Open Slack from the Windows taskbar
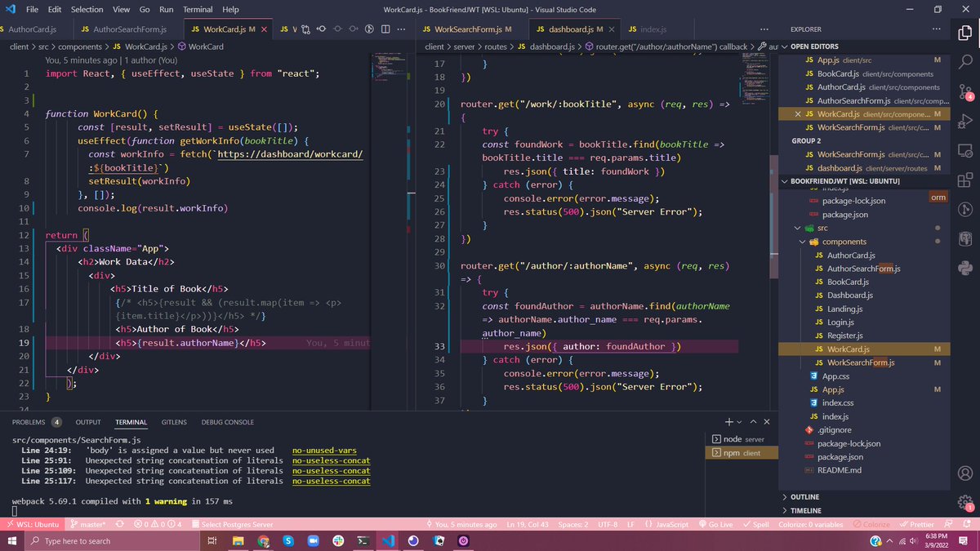Image resolution: width=980 pixels, height=551 pixels. (x=338, y=540)
